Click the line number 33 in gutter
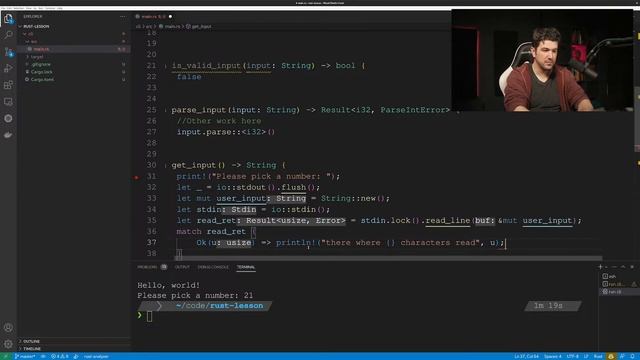640x360 pixels. 151,198
